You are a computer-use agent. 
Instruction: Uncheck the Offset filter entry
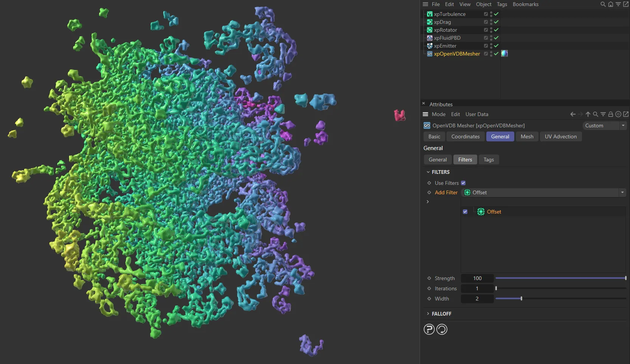(x=465, y=212)
